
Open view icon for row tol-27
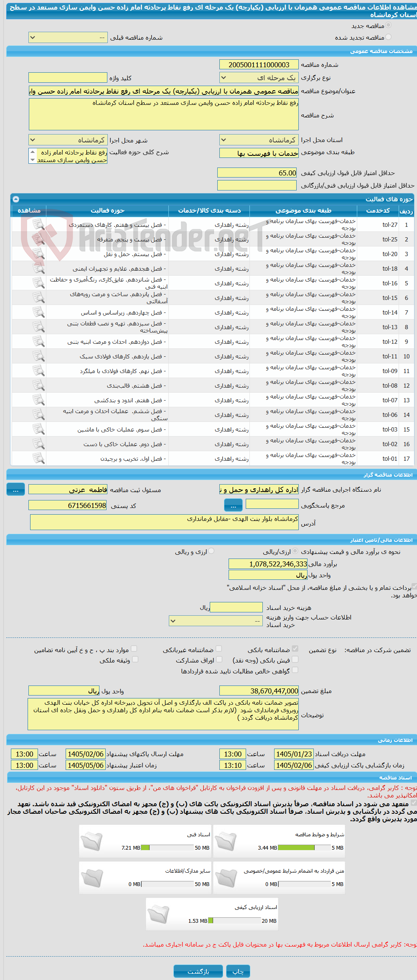[38, 225]
